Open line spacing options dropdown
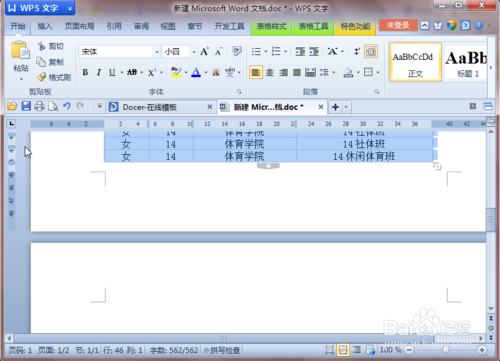Viewport: 500px width, 361px height. (x=333, y=72)
